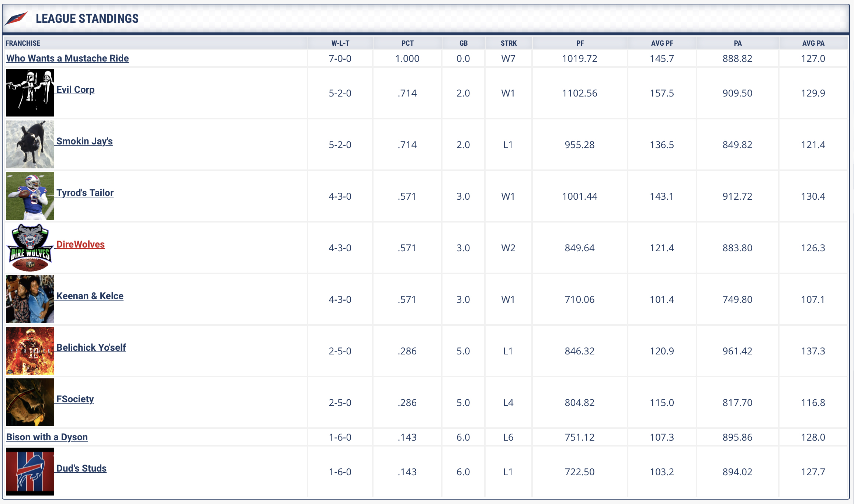Screen dimensions: 854x504
Task: Click the DireWolves wolf logo
Action: (30, 248)
